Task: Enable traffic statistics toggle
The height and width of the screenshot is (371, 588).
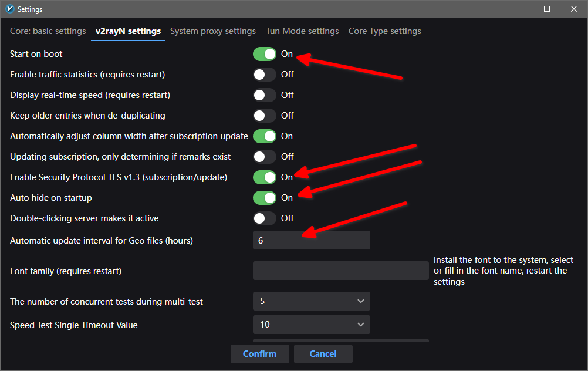Action: click(265, 75)
